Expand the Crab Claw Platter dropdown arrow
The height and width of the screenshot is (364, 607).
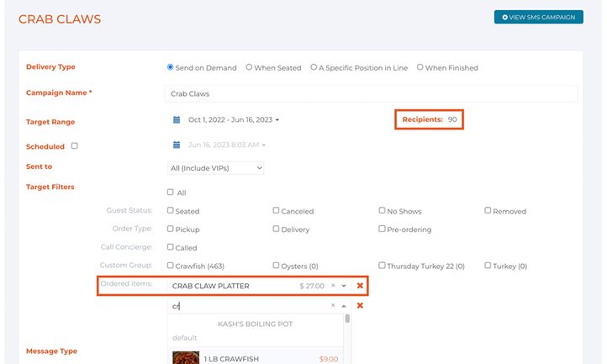(x=344, y=286)
